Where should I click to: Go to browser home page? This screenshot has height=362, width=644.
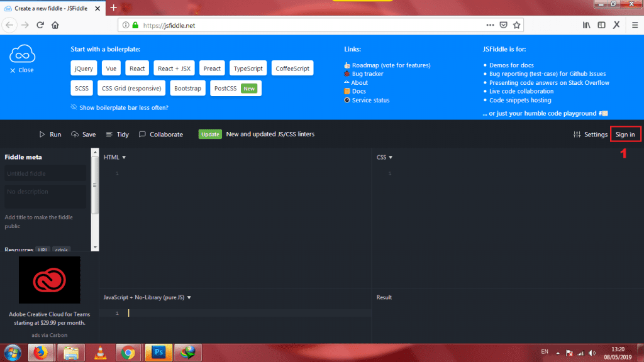pos(55,25)
